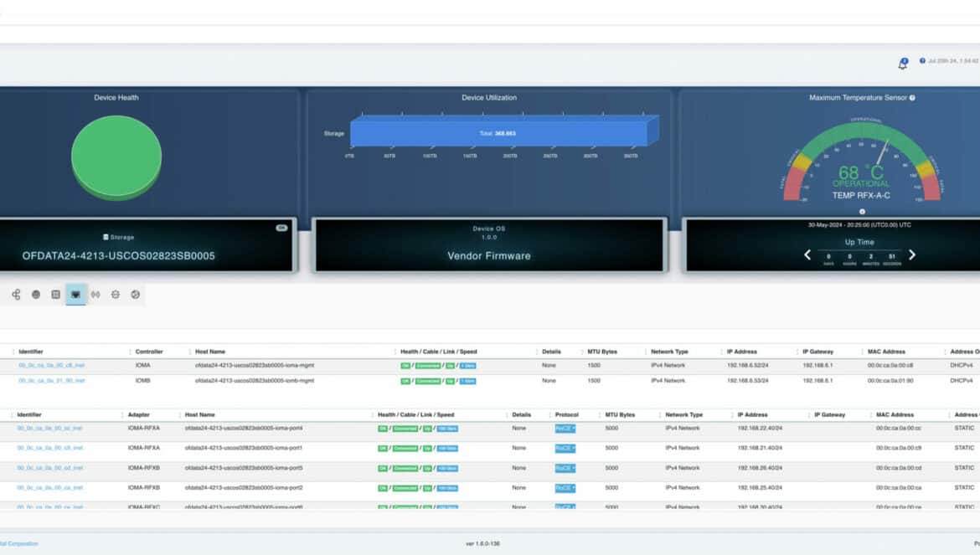Viewport: 980px width, 555px height.
Task: Select the IP address 192.168.6.52/24
Action: (747, 365)
